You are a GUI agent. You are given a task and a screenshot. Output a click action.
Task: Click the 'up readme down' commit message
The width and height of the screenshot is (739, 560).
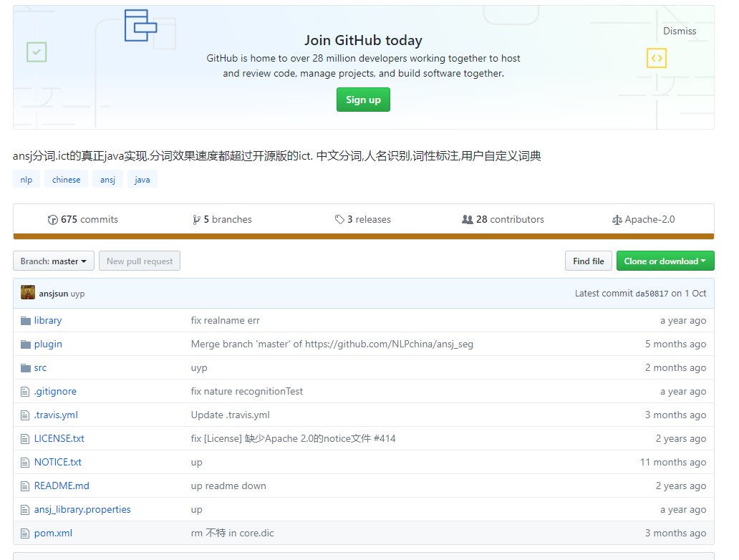click(228, 486)
